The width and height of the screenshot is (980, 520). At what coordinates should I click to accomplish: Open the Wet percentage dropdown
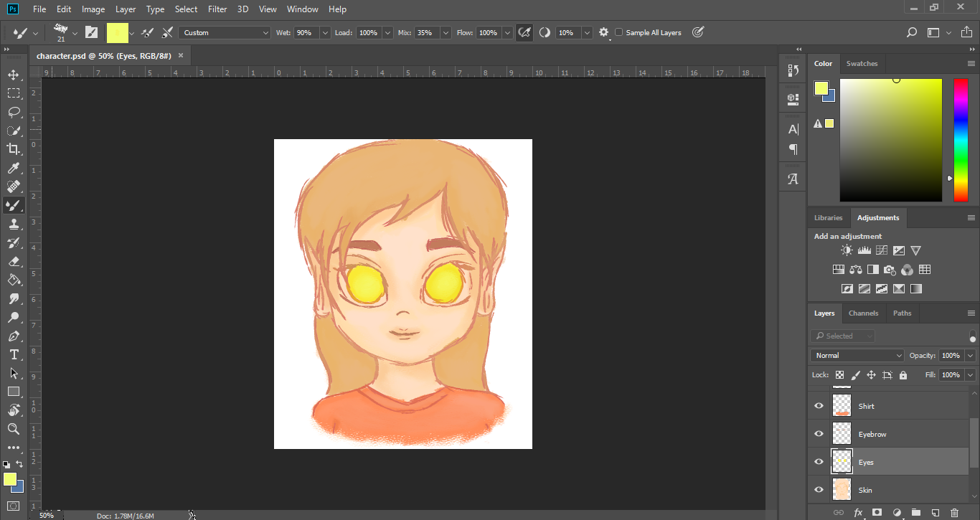coord(325,32)
